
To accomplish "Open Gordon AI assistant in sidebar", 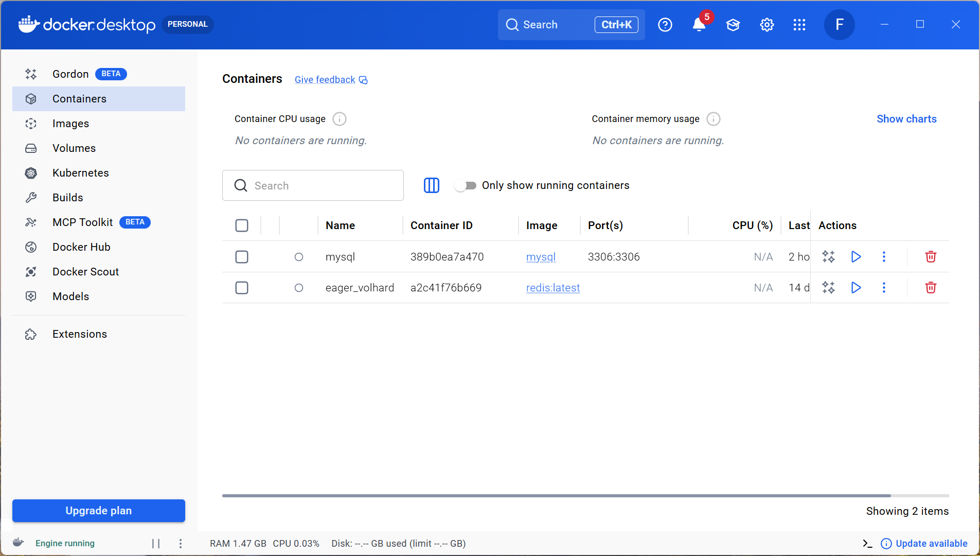I will [x=98, y=74].
